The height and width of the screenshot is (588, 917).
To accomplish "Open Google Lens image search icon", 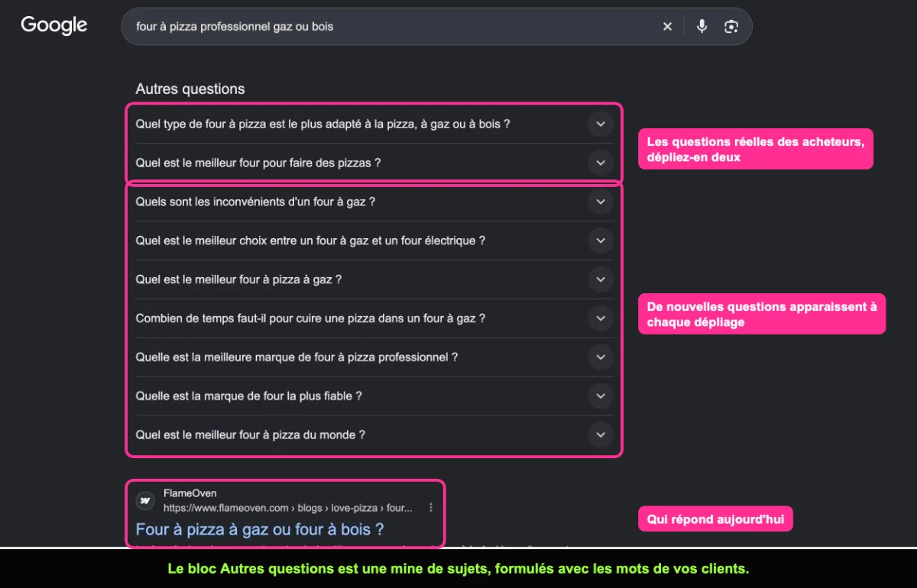I will [731, 27].
